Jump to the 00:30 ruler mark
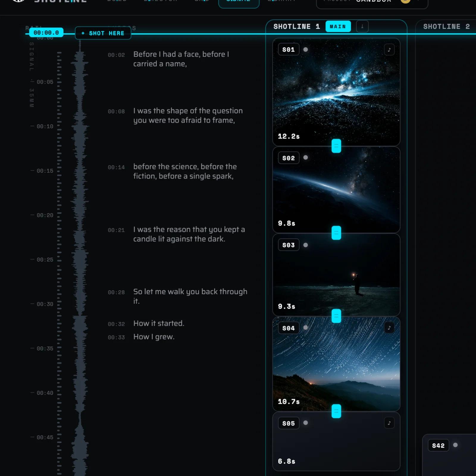 click(x=45, y=304)
